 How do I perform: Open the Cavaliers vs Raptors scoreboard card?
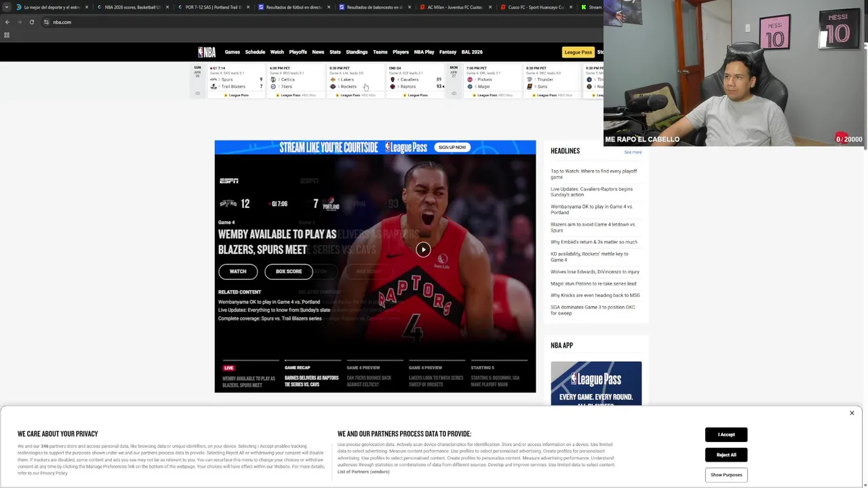point(415,81)
